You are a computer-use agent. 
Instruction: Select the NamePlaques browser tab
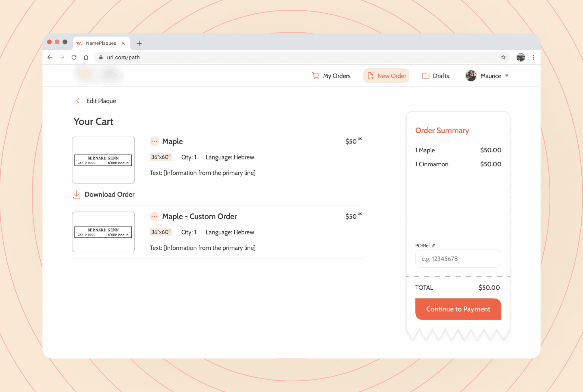pyautogui.click(x=101, y=43)
